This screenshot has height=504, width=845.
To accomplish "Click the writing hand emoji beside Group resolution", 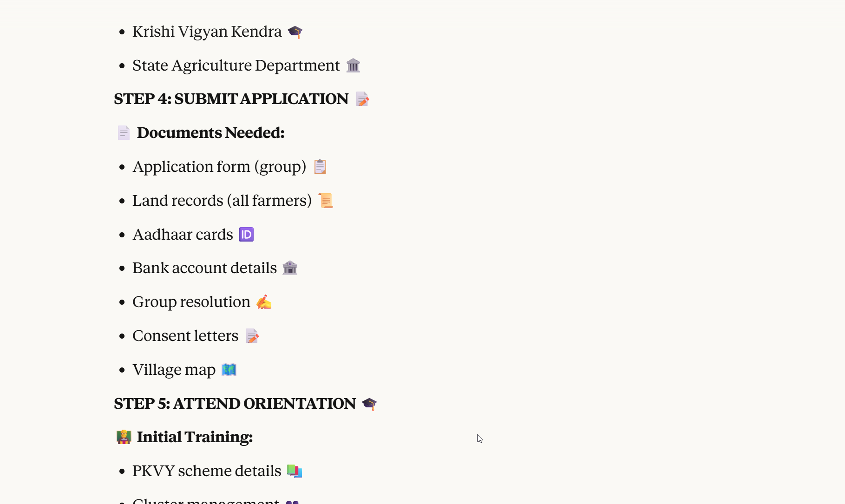I will (263, 302).
